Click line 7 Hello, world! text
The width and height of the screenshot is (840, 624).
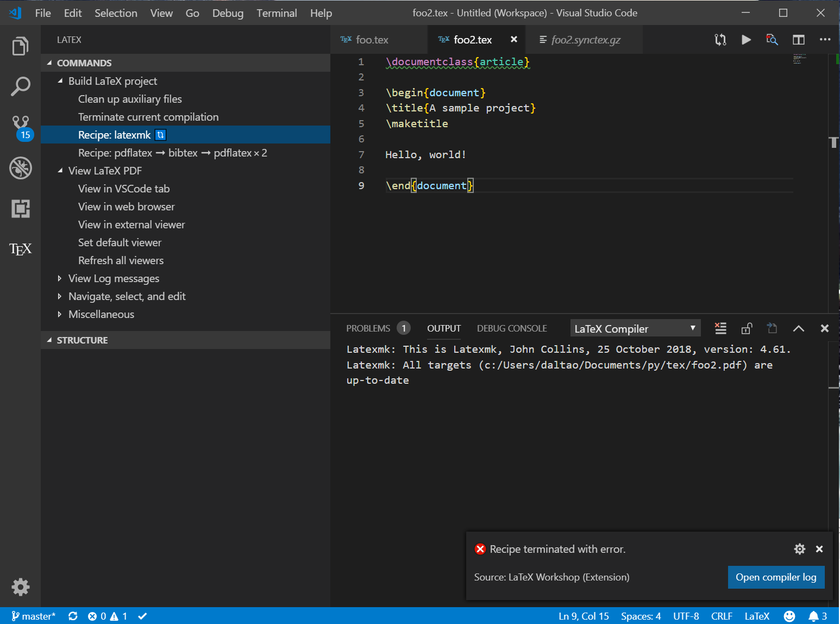pyautogui.click(x=425, y=154)
